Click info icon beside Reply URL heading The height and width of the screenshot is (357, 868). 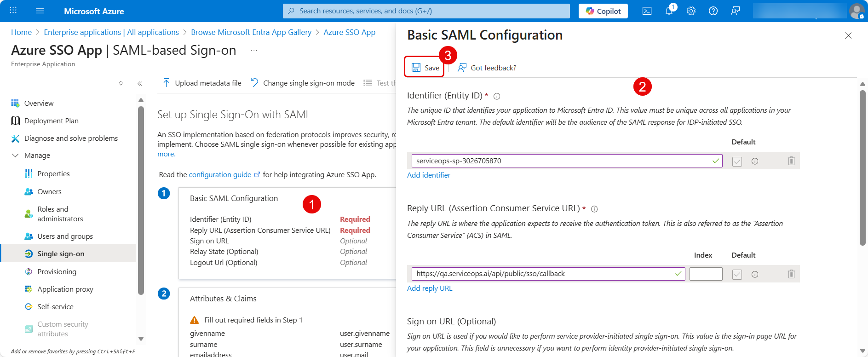tap(594, 209)
